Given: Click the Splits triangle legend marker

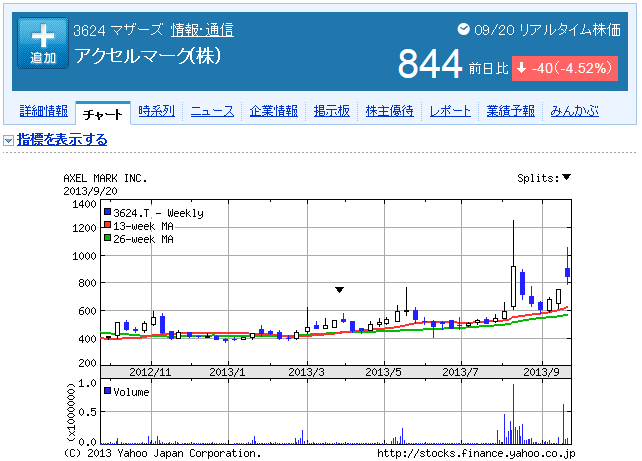Looking at the screenshot, I should pyautogui.click(x=566, y=177).
